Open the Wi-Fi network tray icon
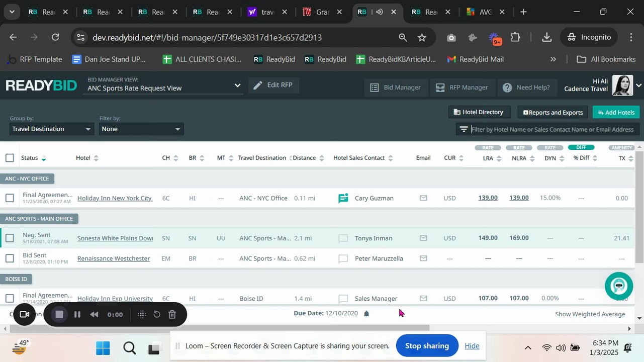The width and height of the screenshot is (644, 362). [x=546, y=347]
